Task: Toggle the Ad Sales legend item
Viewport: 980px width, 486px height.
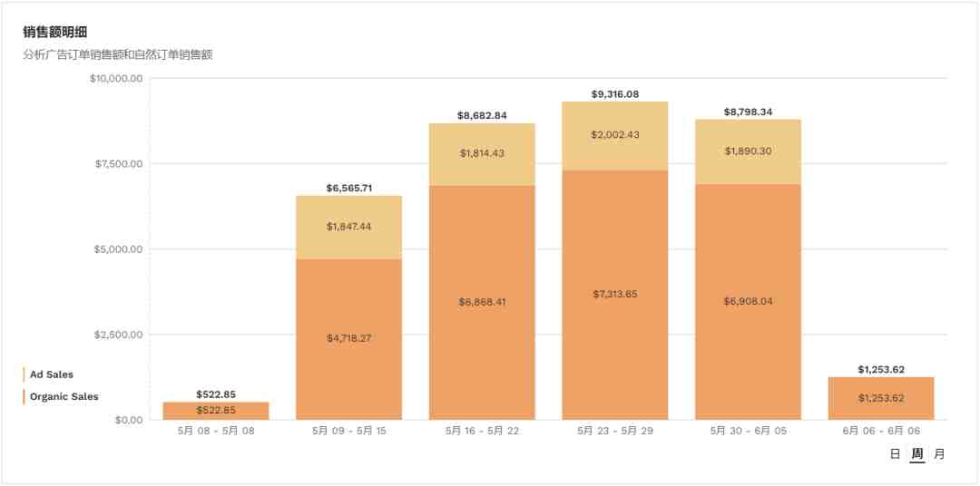Action: pyautogui.click(x=48, y=374)
